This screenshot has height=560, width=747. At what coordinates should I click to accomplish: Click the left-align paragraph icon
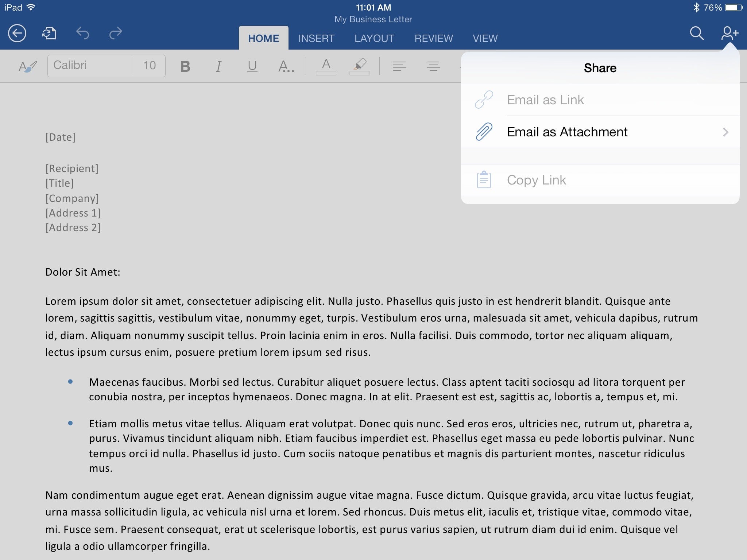(399, 65)
